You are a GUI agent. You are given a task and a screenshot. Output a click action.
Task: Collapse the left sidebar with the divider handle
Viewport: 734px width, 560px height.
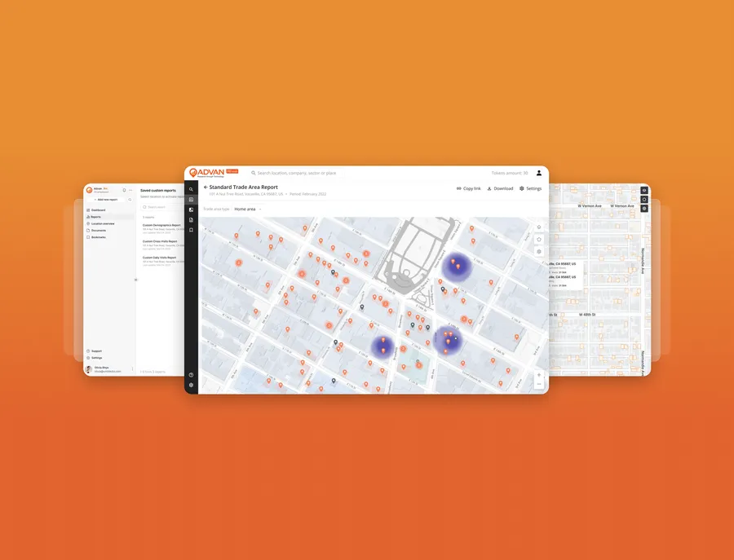point(135,280)
